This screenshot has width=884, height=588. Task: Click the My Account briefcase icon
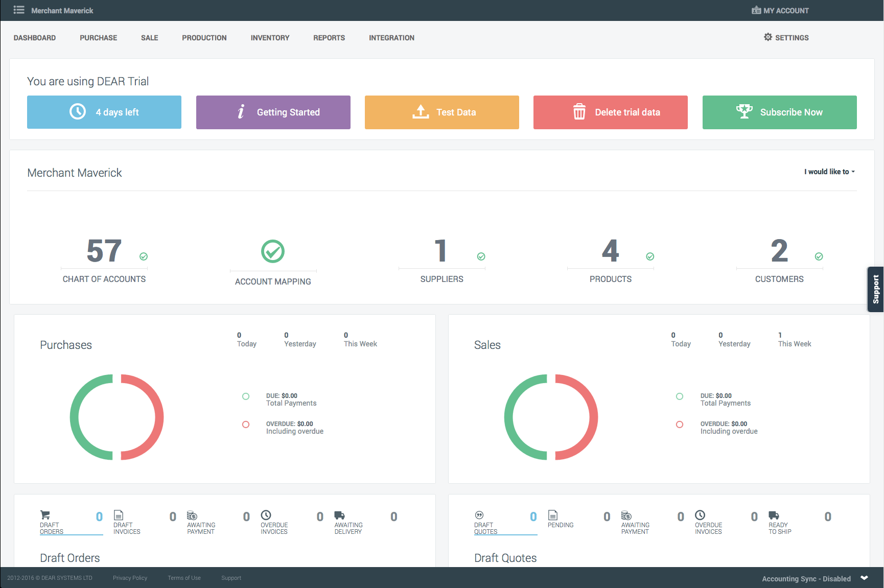pyautogui.click(x=756, y=10)
